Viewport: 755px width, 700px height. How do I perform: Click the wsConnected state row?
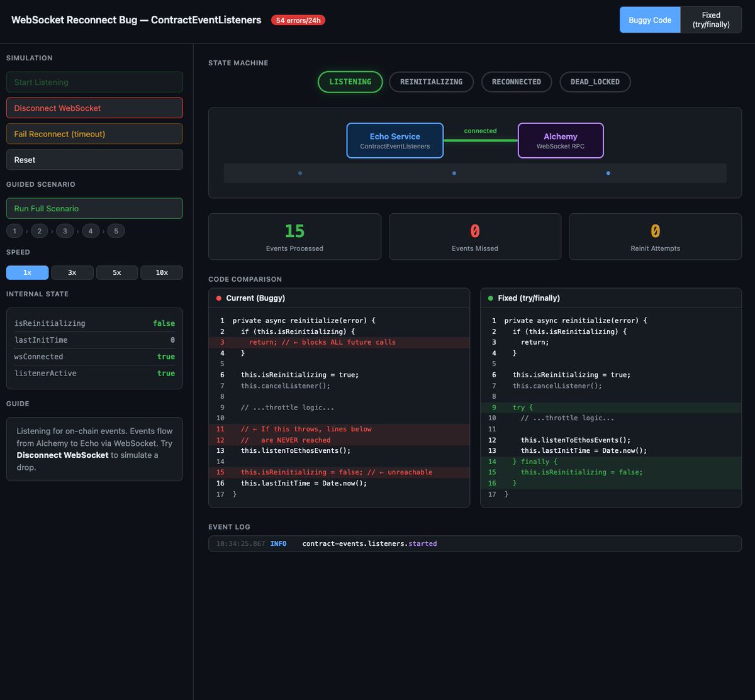point(94,357)
